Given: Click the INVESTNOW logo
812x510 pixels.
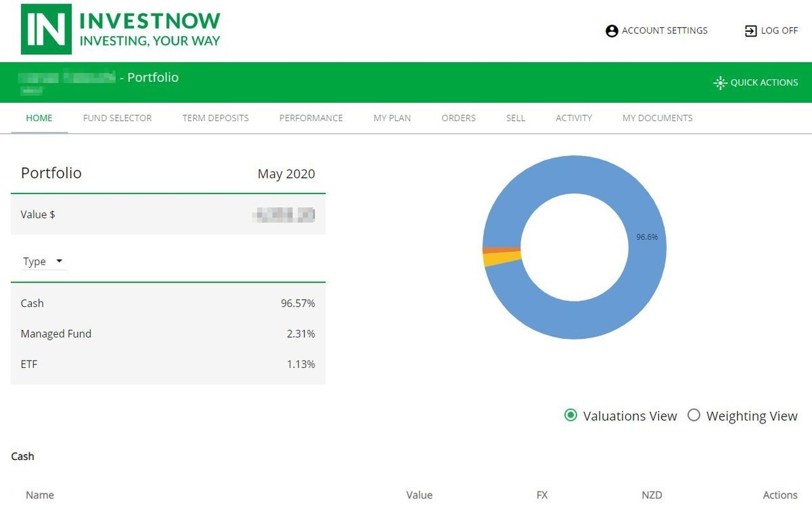Looking at the screenshot, I should point(120,28).
